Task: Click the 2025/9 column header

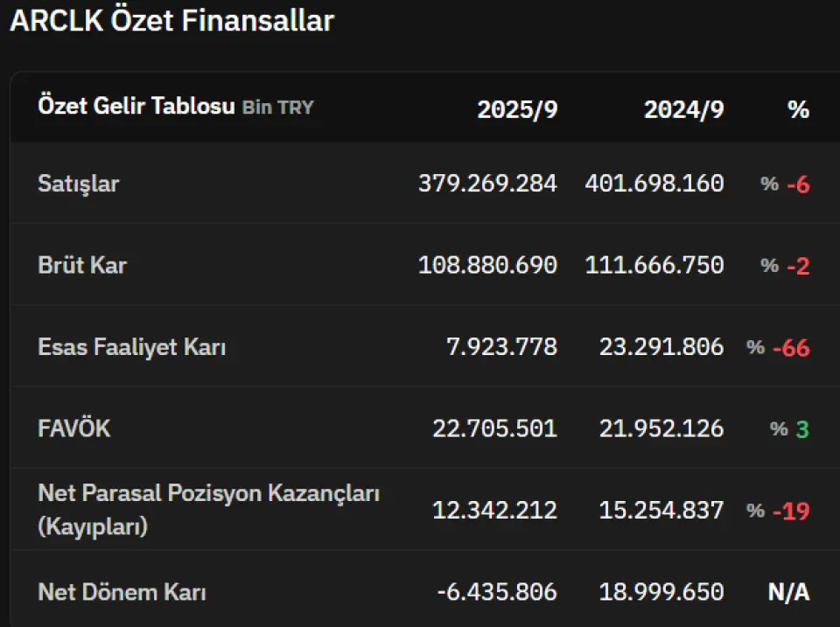Action: [517, 109]
